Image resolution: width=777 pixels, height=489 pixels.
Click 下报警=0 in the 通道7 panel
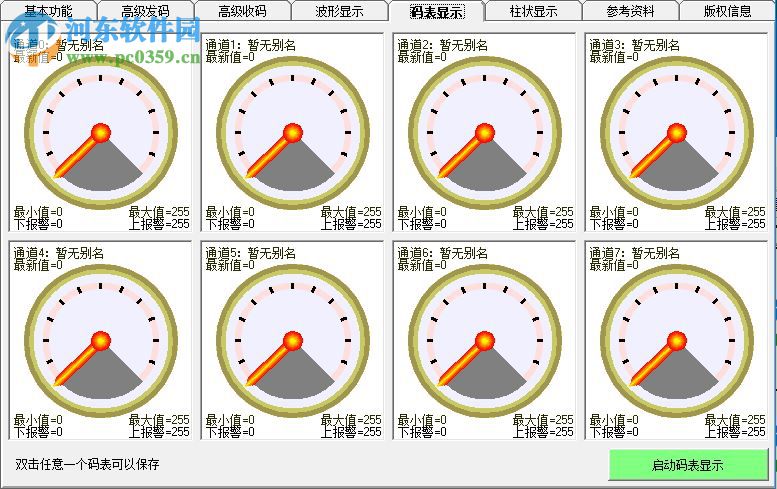pyautogui.click(x=613, y=432)
